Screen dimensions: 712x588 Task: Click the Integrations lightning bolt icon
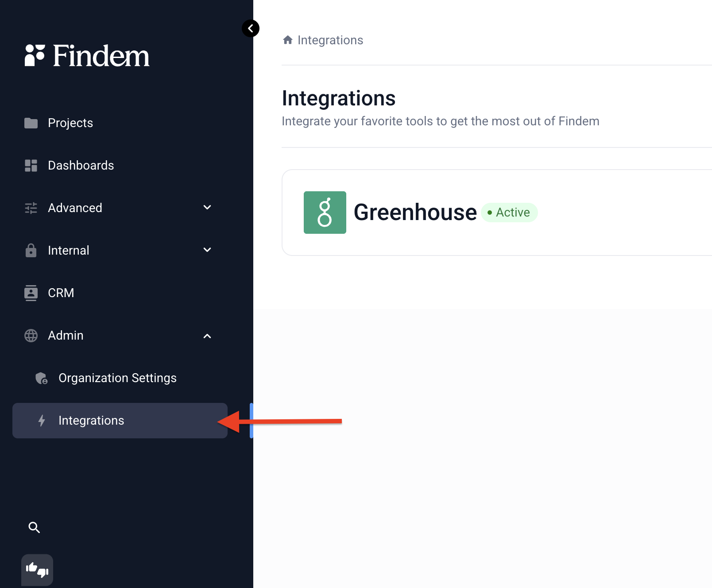[42, 421]
